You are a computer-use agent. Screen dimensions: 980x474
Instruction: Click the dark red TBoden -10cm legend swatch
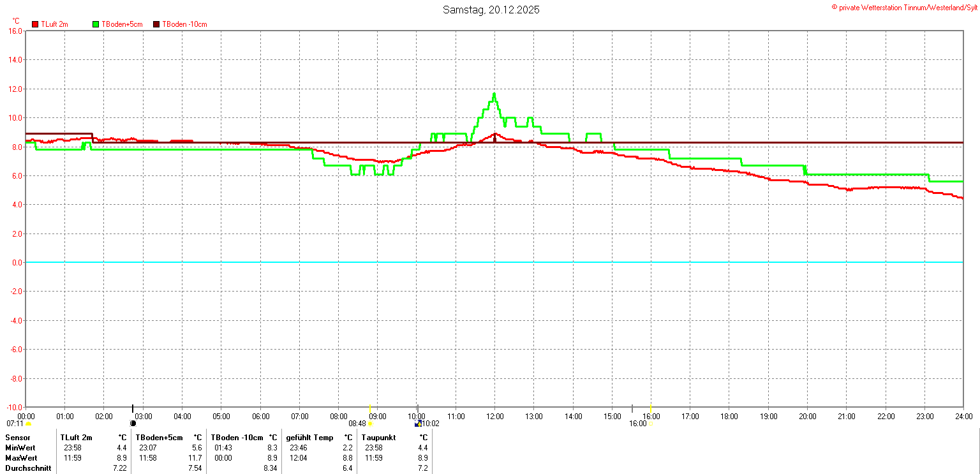[x=156, y=24]
